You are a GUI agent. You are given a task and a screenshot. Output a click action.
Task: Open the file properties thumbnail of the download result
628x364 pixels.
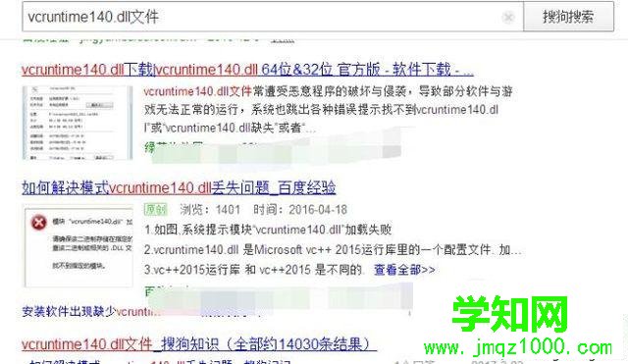click(x=78, y=123)
